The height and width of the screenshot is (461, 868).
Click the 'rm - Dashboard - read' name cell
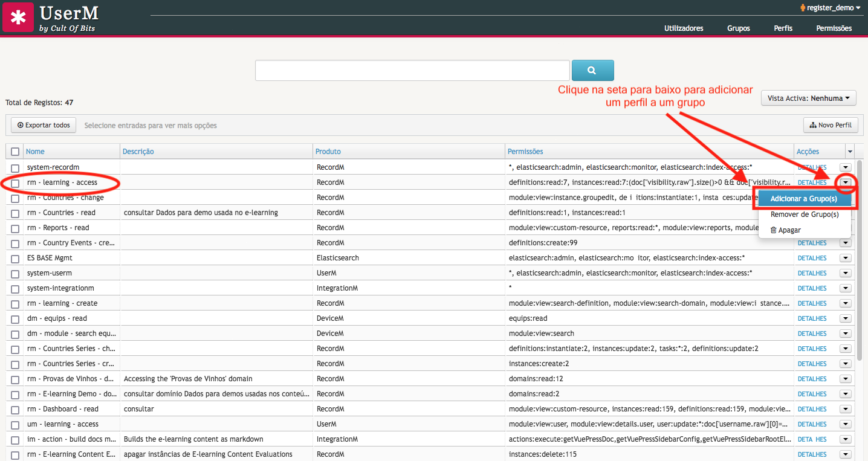[x=63, y=409]
